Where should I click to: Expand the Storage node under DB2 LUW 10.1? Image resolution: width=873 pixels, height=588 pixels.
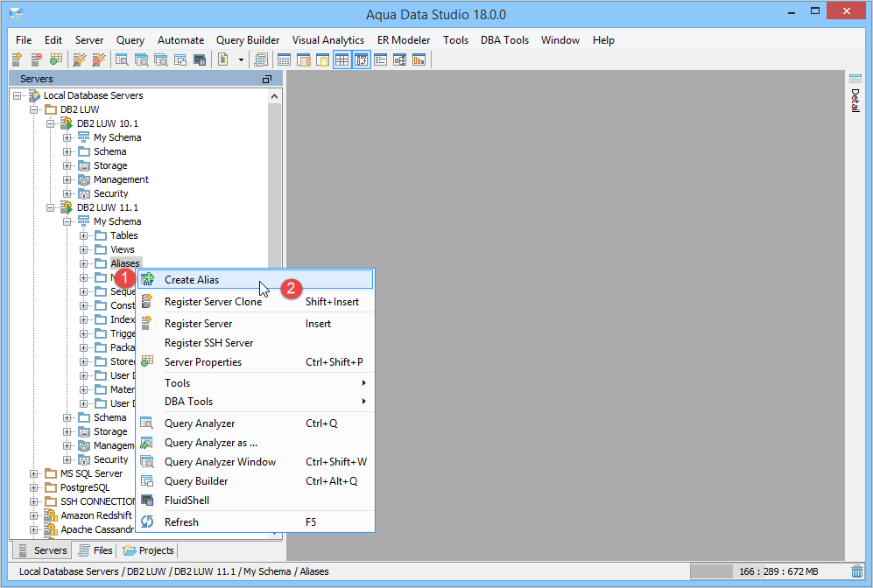tap(67, 165)
